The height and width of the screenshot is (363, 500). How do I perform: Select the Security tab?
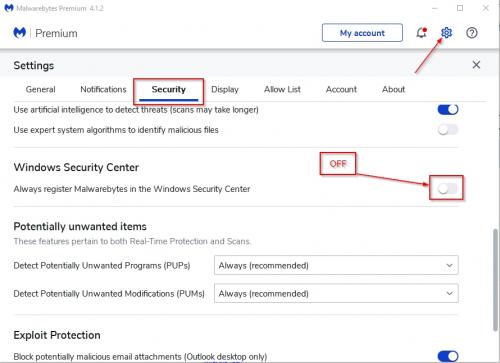pyautogui.click(x=169, y=90)
